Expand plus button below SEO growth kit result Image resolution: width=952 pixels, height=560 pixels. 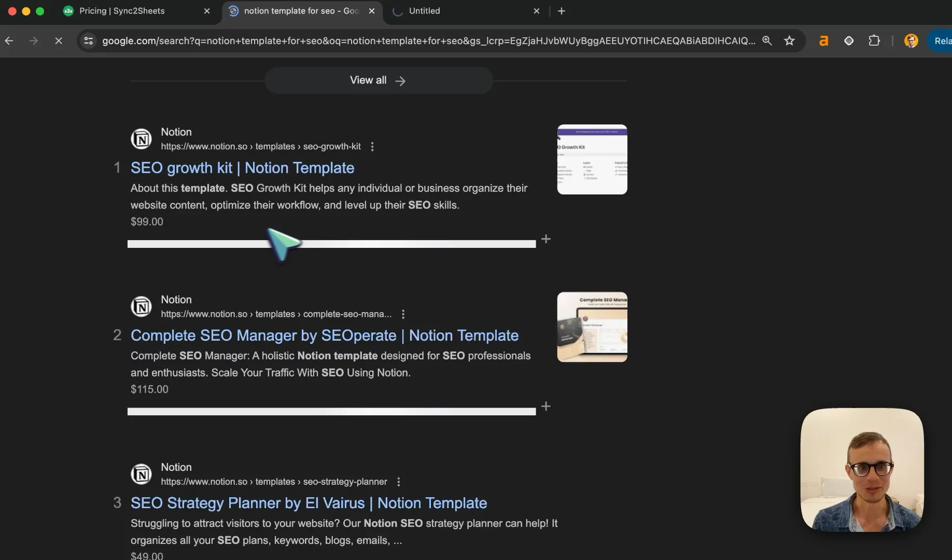(546, 239)
